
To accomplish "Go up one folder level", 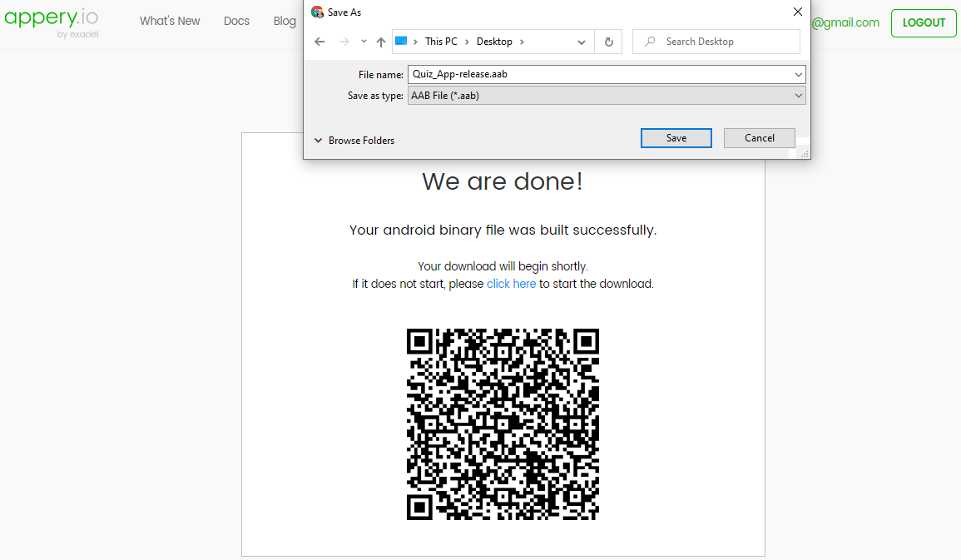I will coord(380,42).
